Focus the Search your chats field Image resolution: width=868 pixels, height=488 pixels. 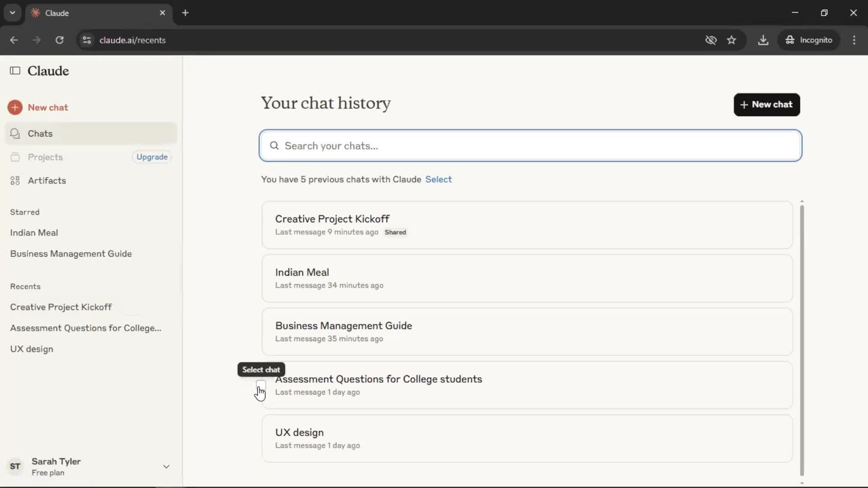(530, 145)
